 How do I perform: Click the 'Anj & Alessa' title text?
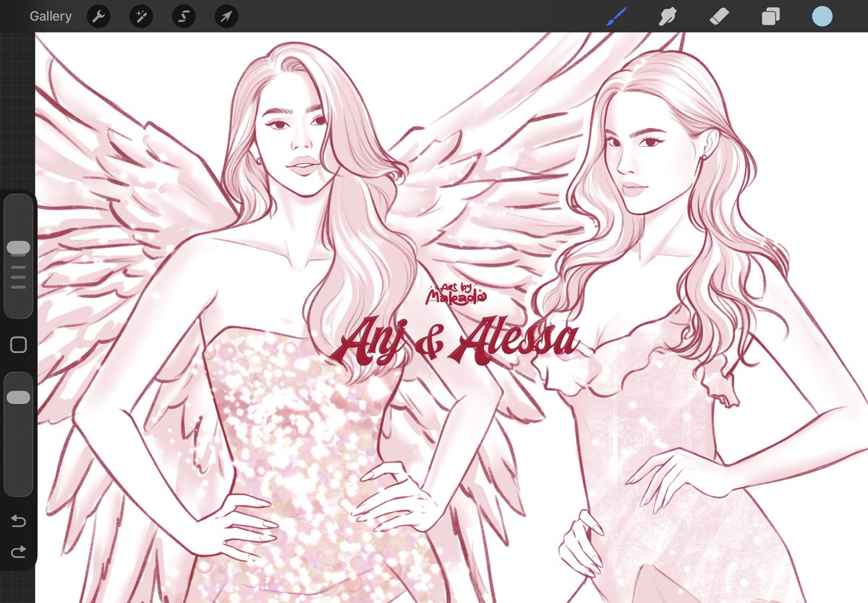456,341
